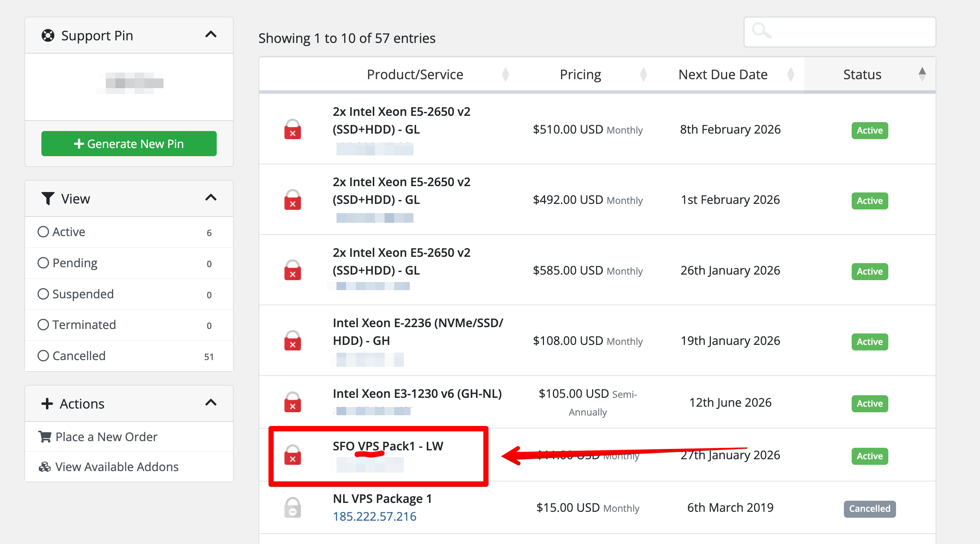Sort table by Status column header
The width and height of the screenshot is (980, 544).
pos(862,74)
